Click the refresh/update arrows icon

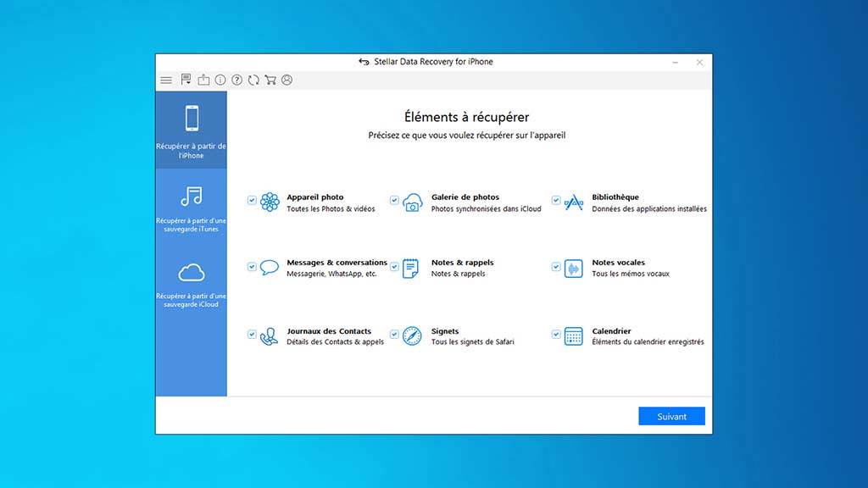point(253,80)
